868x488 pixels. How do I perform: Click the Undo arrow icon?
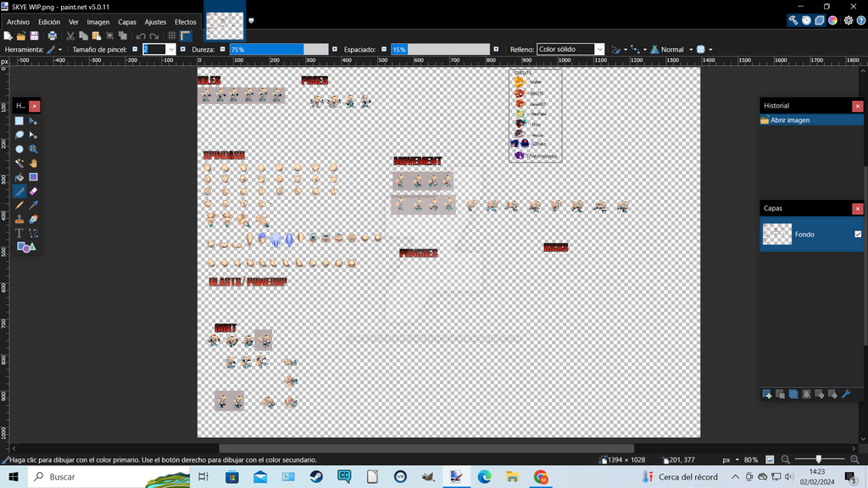141,36
